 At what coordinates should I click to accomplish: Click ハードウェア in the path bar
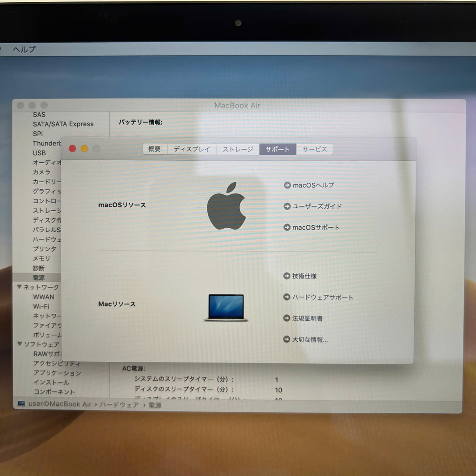coord(119,405)
